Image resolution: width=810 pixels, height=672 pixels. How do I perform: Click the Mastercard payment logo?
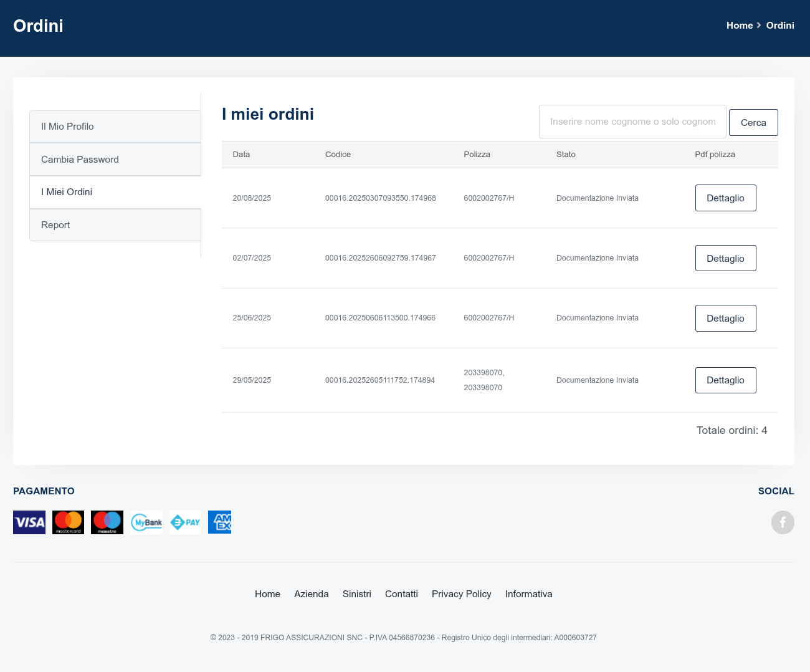[x=68, y=522]
